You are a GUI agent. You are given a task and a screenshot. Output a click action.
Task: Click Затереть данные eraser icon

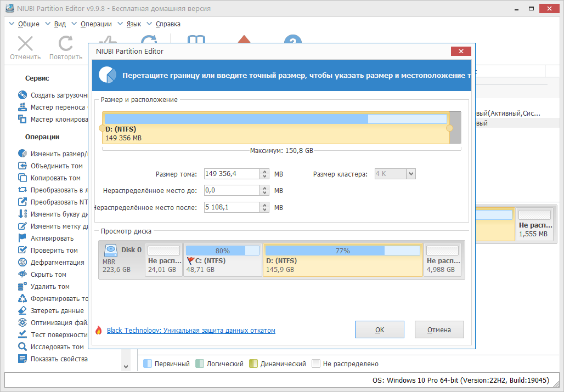tap(22, 310)
